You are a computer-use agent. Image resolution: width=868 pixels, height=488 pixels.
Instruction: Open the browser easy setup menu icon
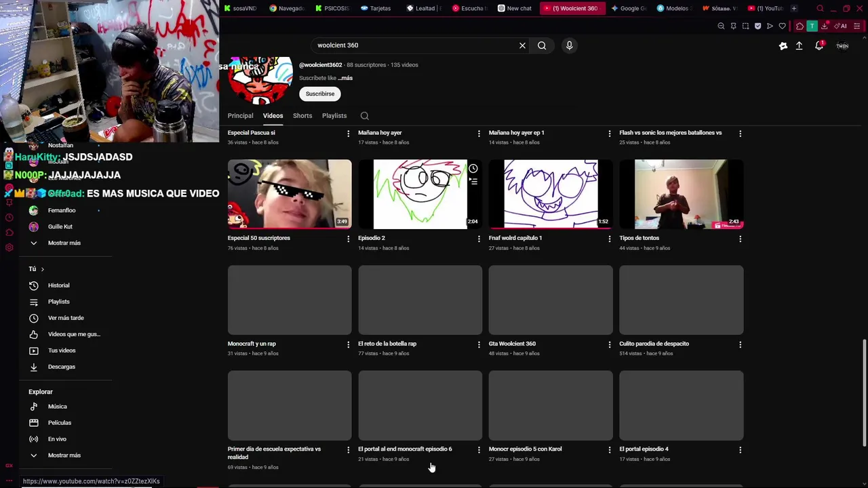pyautogui.click(x=857, y=26)
